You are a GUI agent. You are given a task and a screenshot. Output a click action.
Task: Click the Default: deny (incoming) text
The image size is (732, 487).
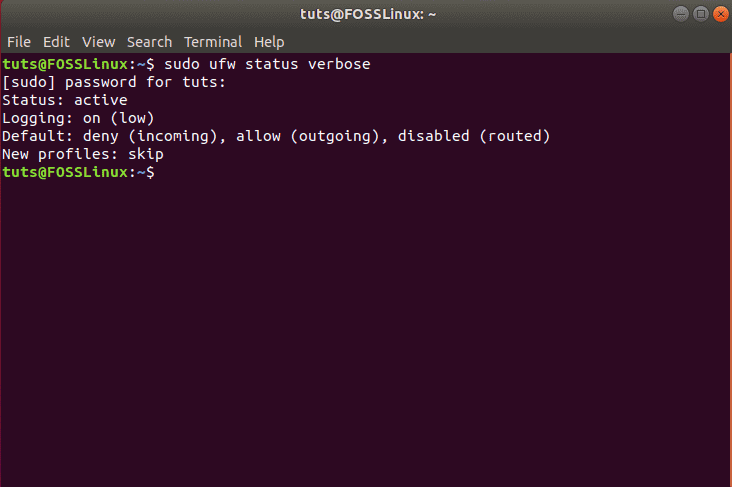114,136
